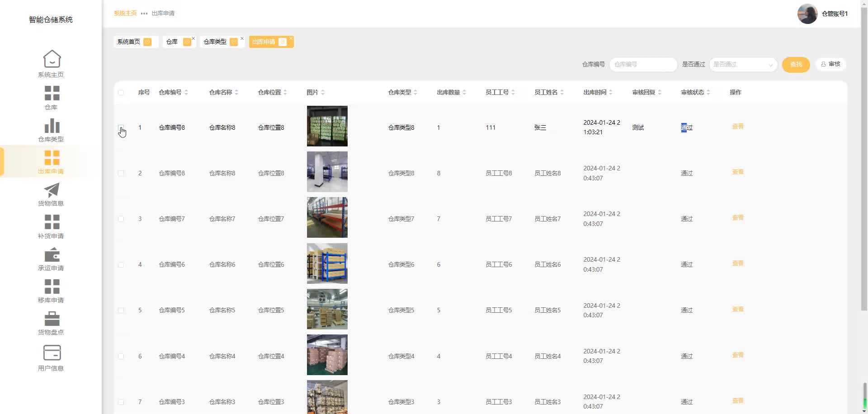Open 货物信息 paper plane icon

click(x=52, y=190)
